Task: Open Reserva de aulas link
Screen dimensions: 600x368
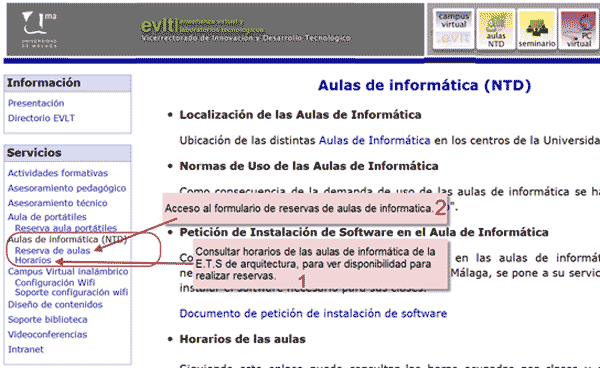Action: click(x=52, y=251)
